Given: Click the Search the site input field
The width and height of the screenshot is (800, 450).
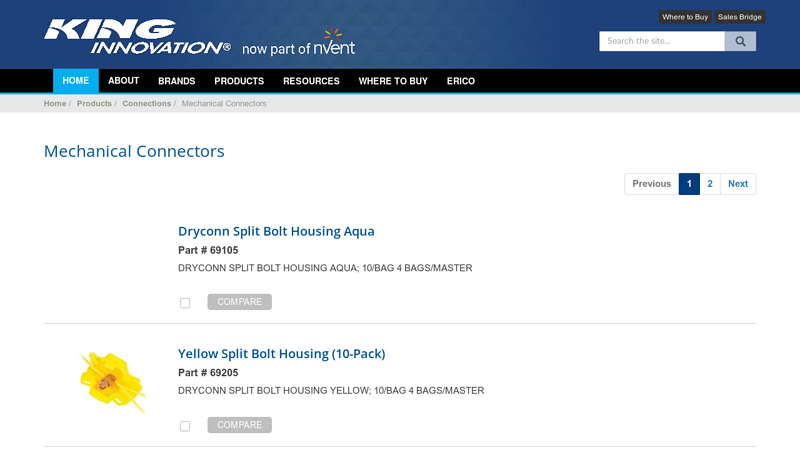Looking at the screenshot, I should [661, 41].
